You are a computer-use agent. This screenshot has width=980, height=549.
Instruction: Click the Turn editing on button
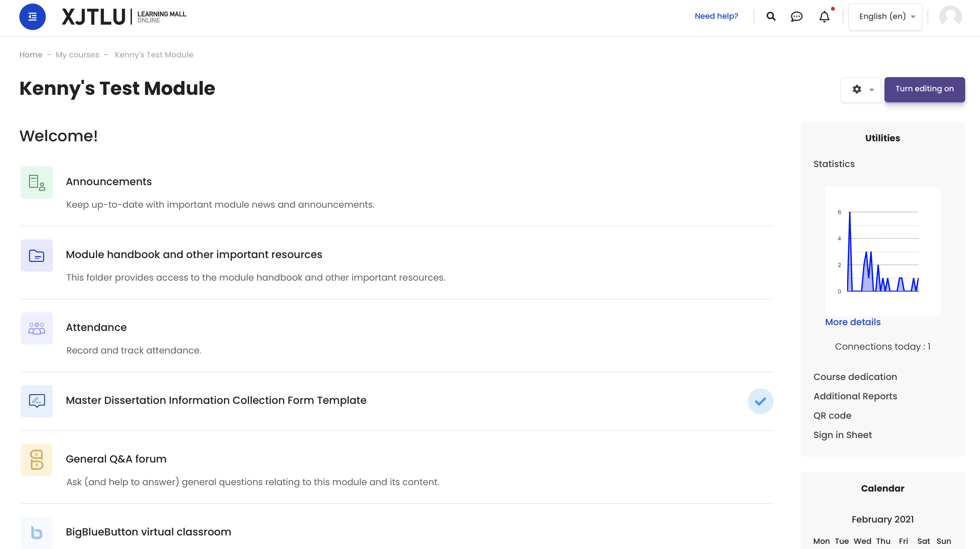924,89
